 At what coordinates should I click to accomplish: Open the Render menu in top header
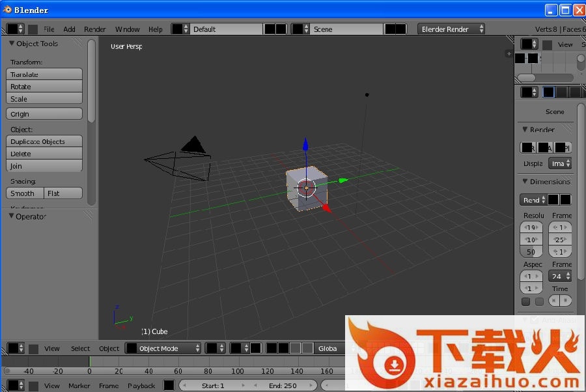click(95, 29)
